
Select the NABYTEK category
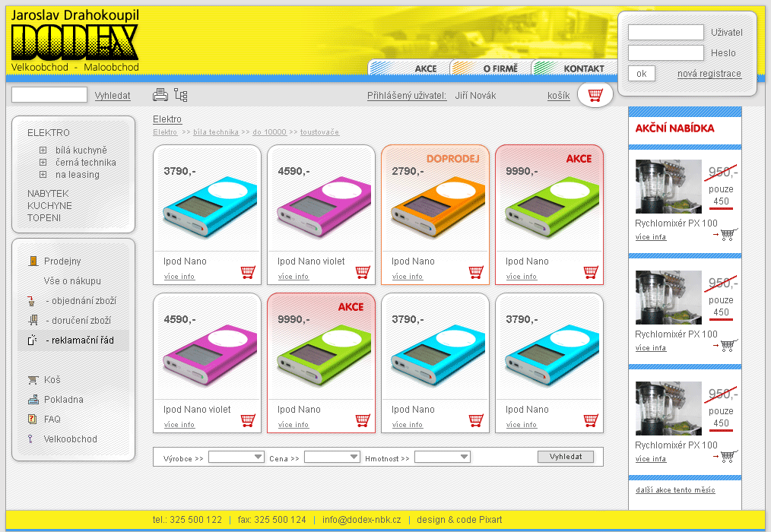pyautogui.click(x=48, y=194)
